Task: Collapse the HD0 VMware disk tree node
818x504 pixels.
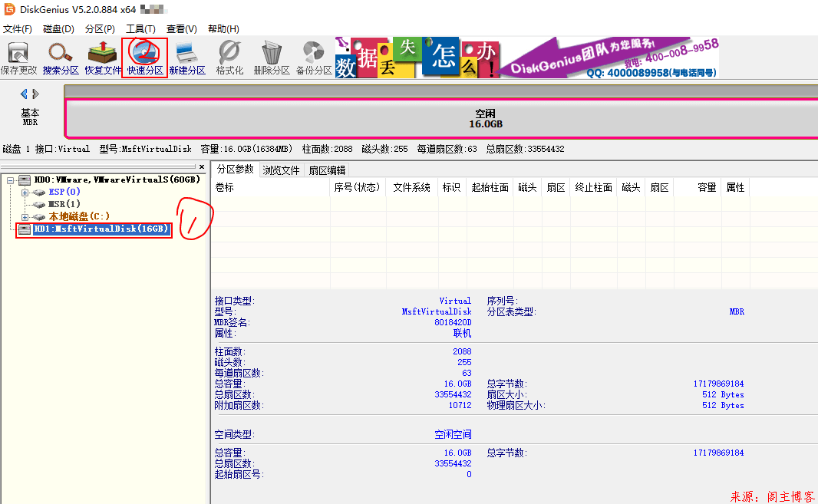Action: [x=10, y=180]
